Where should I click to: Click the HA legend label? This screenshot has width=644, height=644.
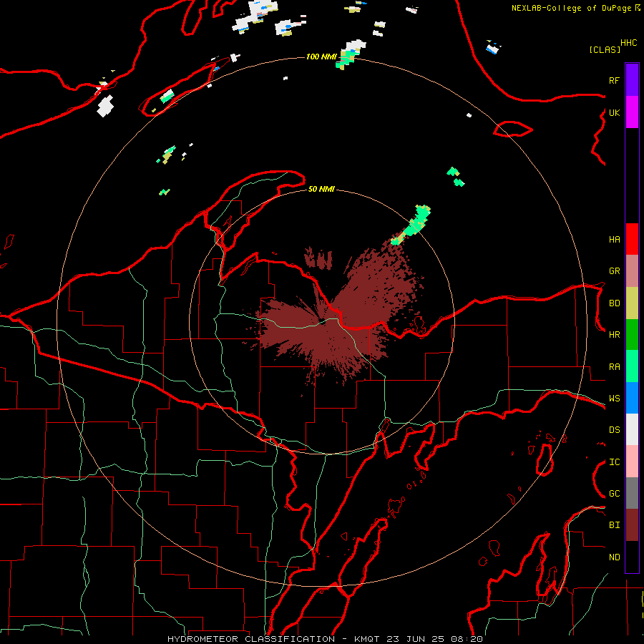click(614, 240)
